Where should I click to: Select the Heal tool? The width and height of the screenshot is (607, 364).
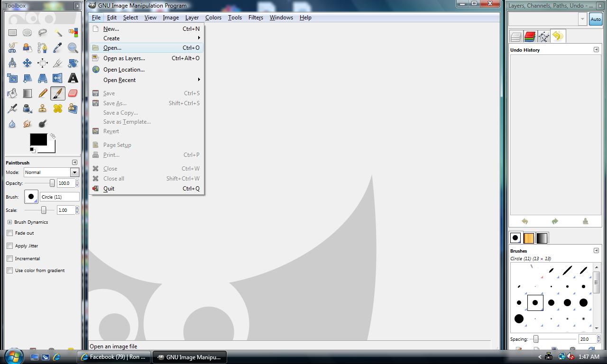(58, 109)
